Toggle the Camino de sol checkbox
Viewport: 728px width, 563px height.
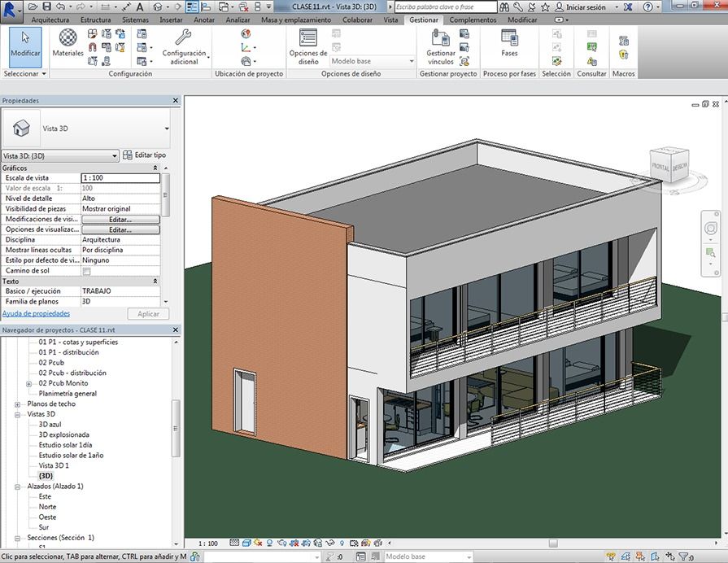click(x=86, y=271)
